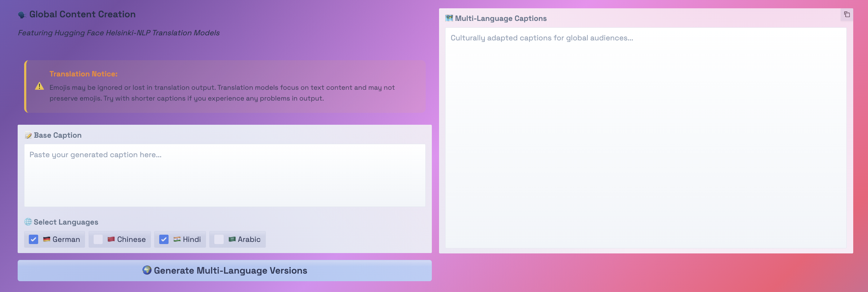The width and height of the screenshot is (868, 292).
Task: Click the Saudi flag icon beside Arabic
Action: pyautogui.click(x=232, y=239)
